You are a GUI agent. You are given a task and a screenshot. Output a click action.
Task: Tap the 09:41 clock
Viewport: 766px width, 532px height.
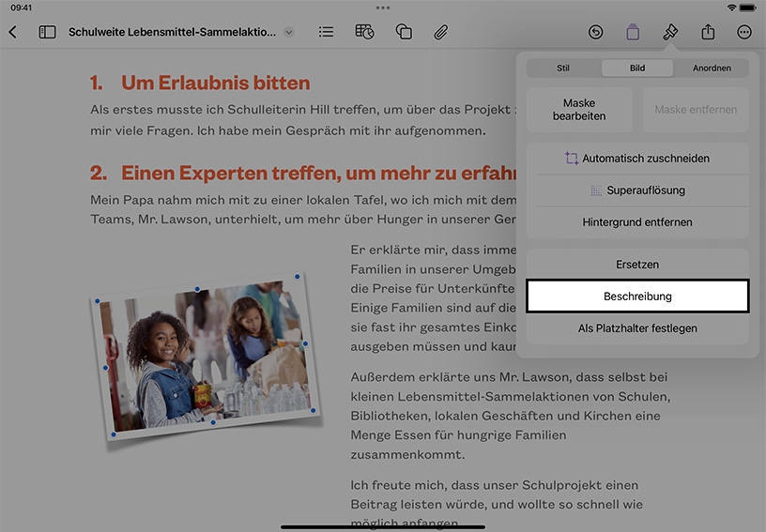21,8
